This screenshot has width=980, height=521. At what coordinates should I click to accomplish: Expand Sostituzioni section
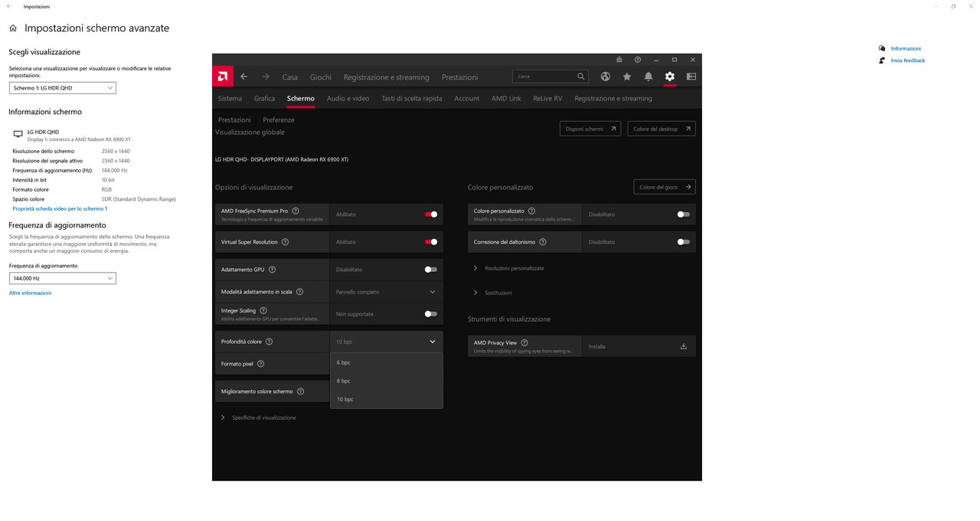click(492, 293)
